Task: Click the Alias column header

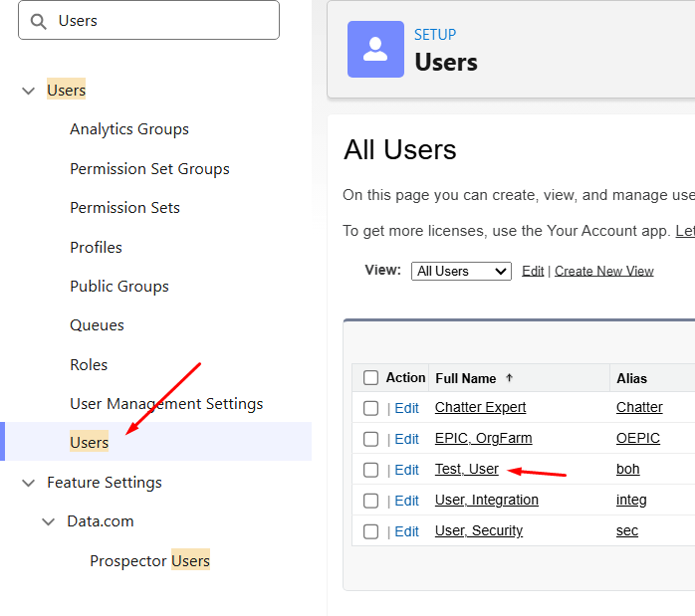Action: coord(631,378)
